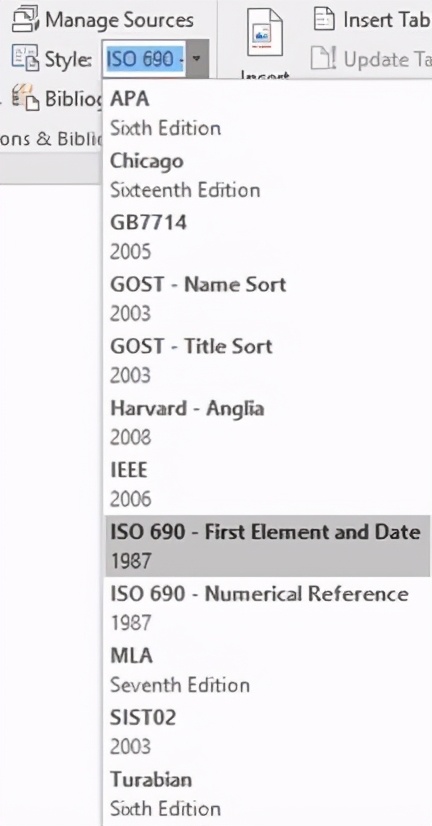Click the Style icon in the ribbon

coord(25,58)
